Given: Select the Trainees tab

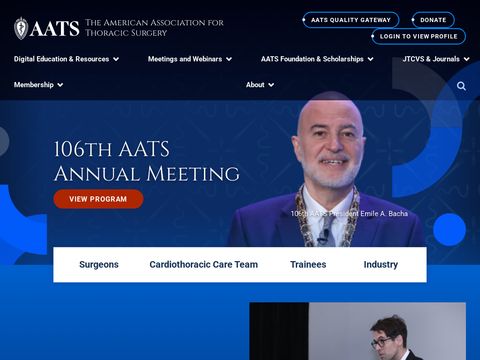Looking at the screenshot, I should coord(308,264).
